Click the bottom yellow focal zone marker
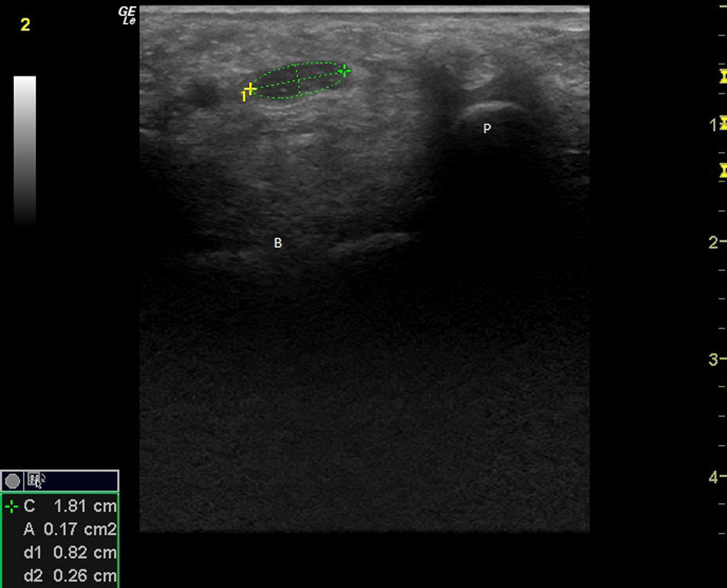Image resolution: width=727 pixels, height=588 pixels. click(722, 171)
